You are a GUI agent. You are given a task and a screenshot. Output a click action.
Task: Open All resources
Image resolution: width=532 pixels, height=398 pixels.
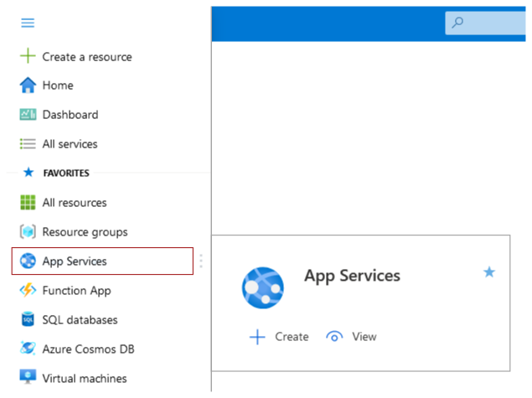(75, 203)
